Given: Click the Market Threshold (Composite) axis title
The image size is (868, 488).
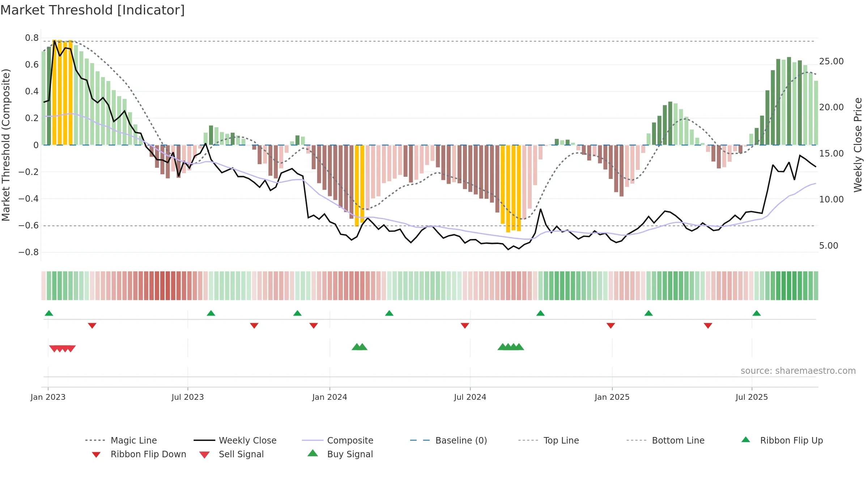Looking at the screenshot, I should pyautogui.click(x=6, y=145).
